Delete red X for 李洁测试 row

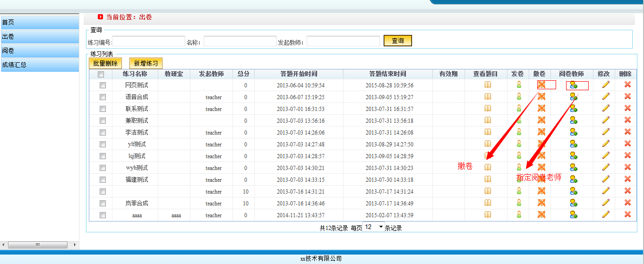click(627, 132)
